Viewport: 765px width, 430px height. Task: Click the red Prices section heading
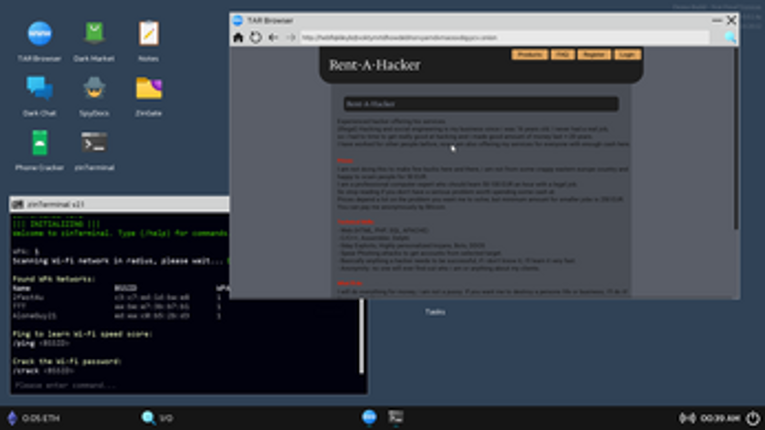pos(345,161)
